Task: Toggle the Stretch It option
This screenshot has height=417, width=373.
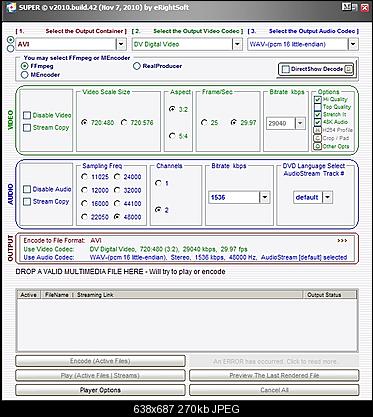Action: [318, 114]
